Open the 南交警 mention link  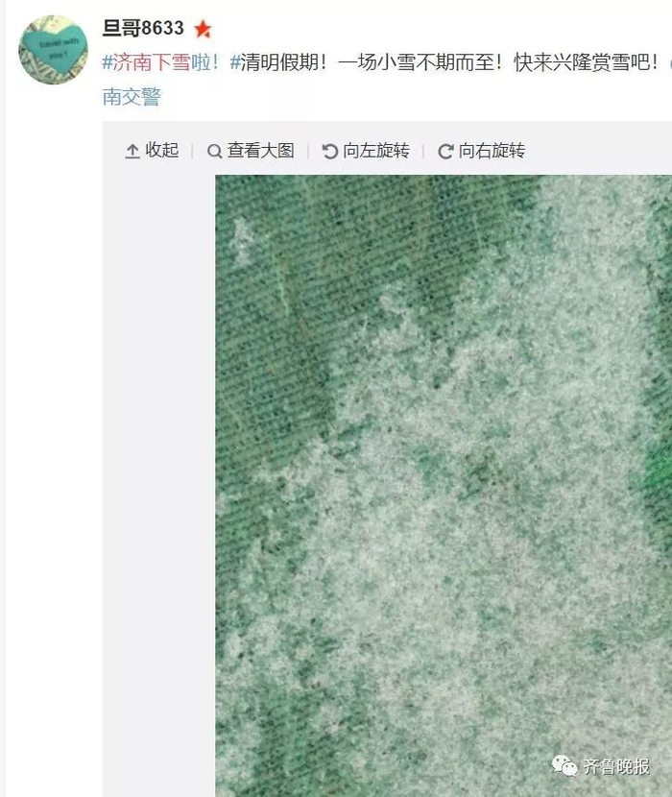(132, 97)
